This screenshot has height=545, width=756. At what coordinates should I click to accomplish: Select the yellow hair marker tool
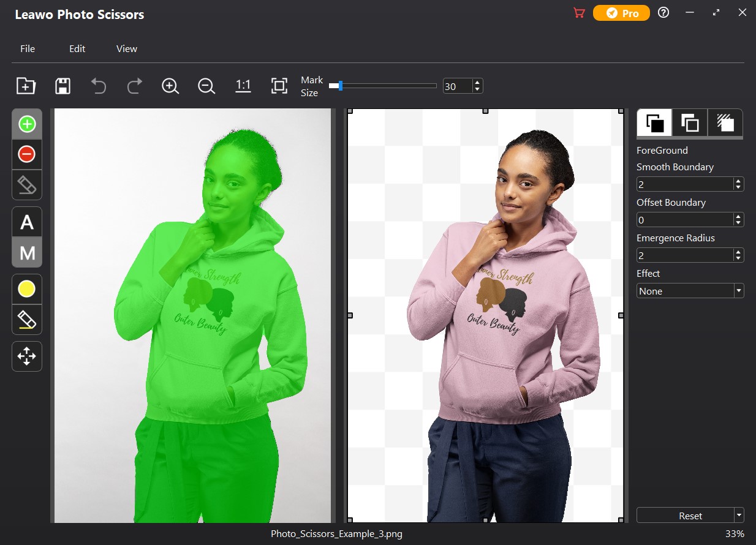tap(27, 289)
